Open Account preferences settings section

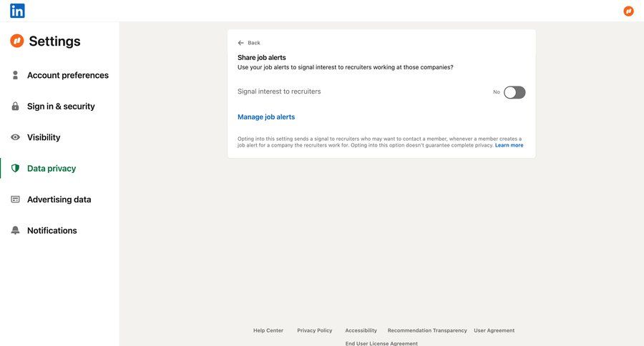coord(68,75)
